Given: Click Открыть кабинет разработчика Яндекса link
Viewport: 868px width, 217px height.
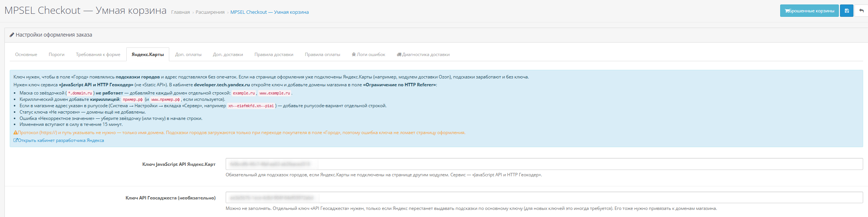Looking at the screenshot, I should [59, 140].
